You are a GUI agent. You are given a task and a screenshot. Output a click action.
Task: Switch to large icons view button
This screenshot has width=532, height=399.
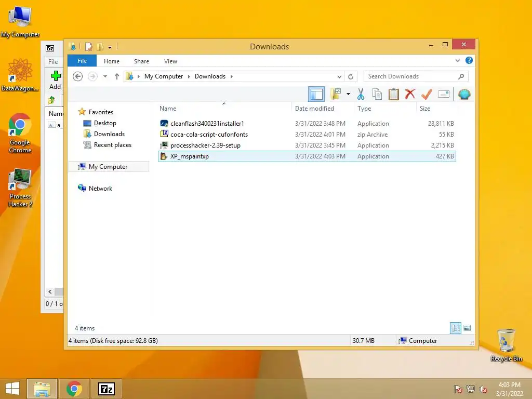pyautogui.click(x=467, y=328)
